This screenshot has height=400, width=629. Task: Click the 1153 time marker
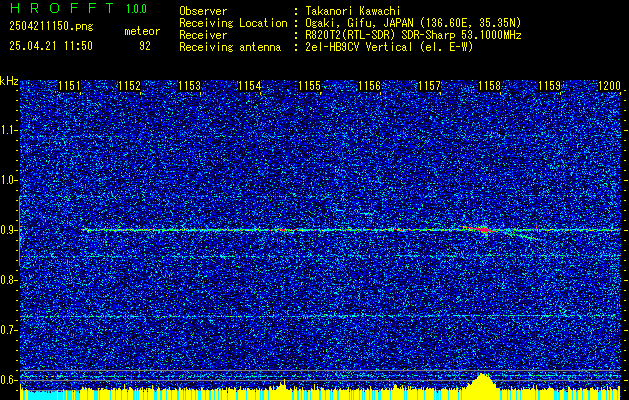189,86
